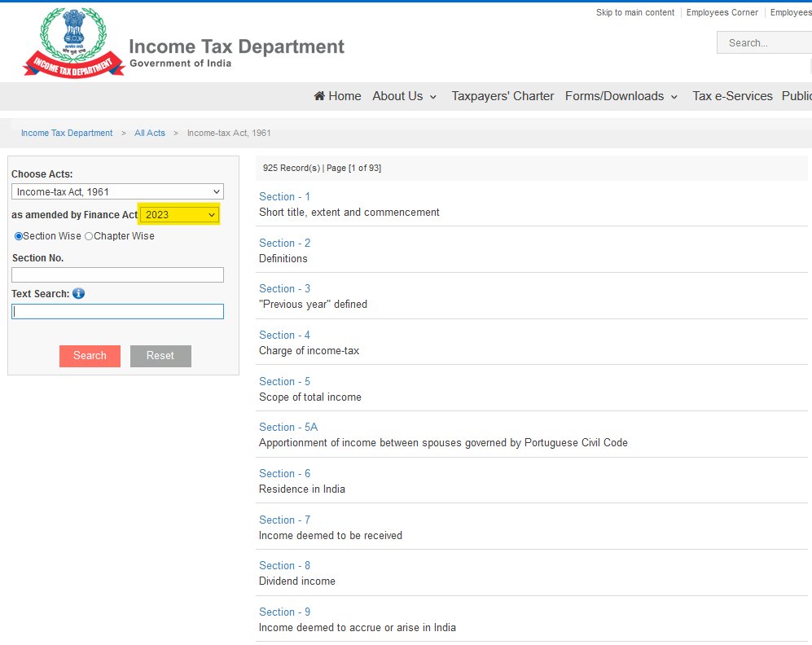Open Section - 6 link
The height and width of the screenshot is (645, 812).
coord(284,474)
